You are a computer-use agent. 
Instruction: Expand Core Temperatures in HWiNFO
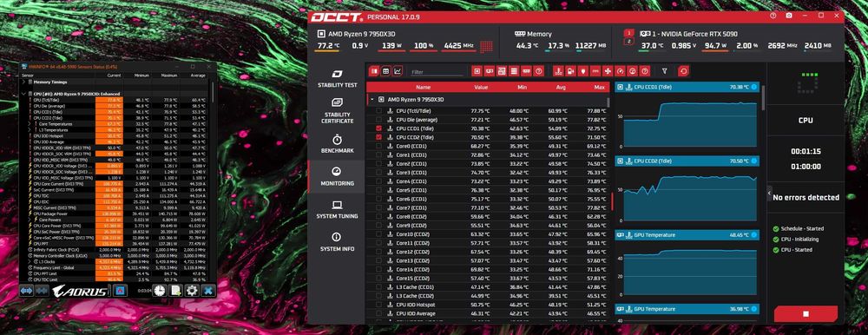pos(29,124)
